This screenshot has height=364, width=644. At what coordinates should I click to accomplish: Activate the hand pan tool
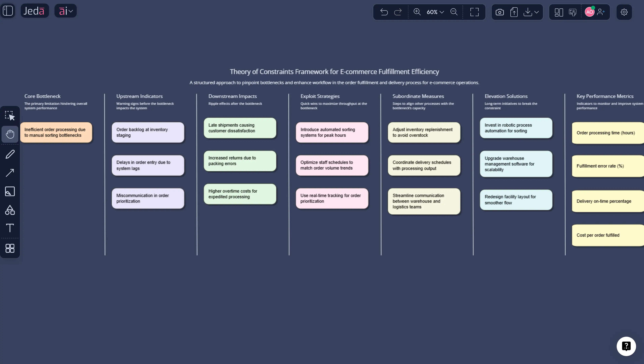pos(10,134)
